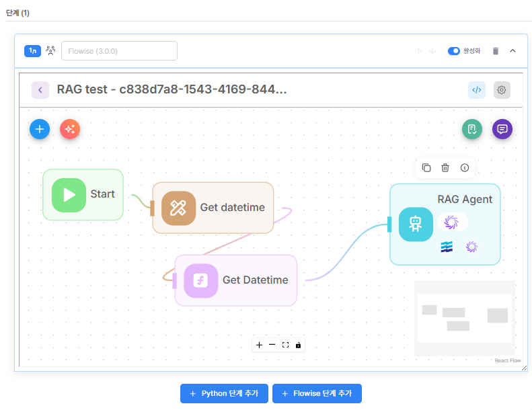532x410 pixels.
Task: Click the Flowise (3.0.0) name field
Action: coord(119,51)
